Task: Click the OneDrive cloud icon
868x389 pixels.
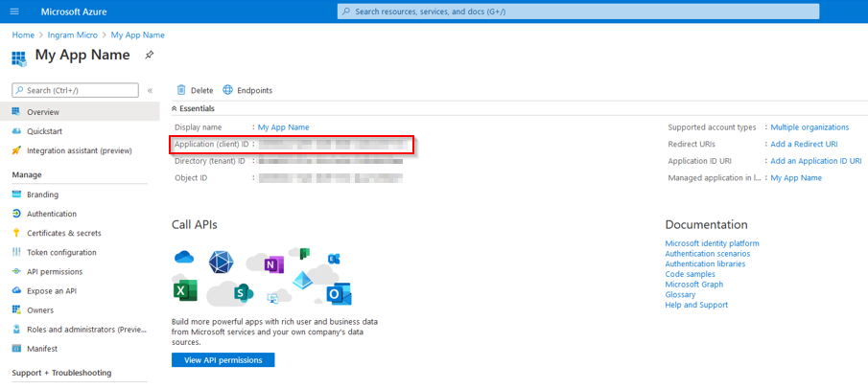Action: [184, 257]
